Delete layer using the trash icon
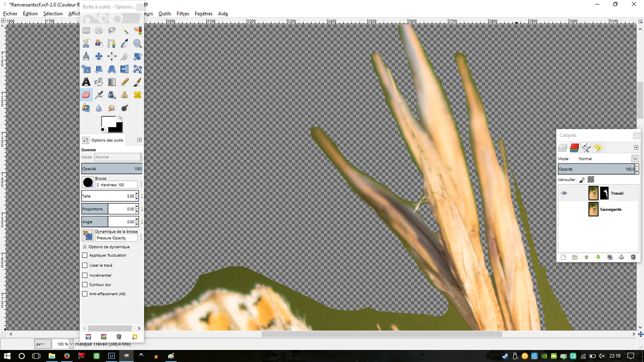The image size is (644, 362). tap(633, 257)
